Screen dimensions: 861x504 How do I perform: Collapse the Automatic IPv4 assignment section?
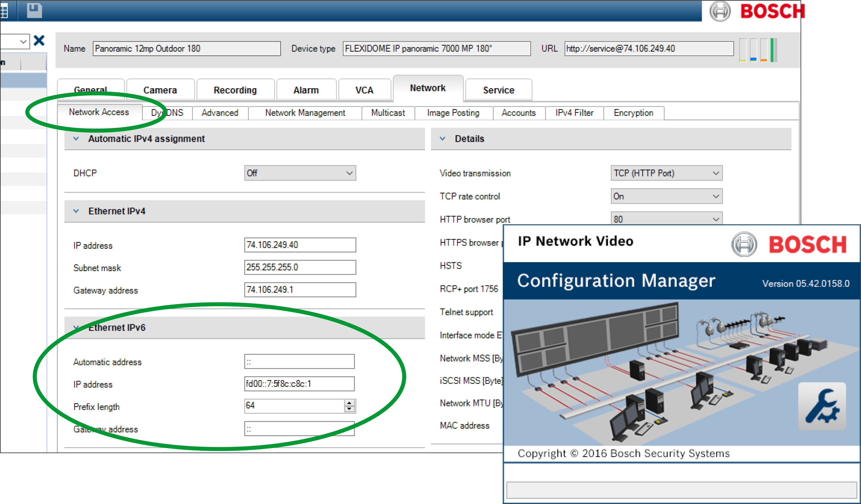[x=76, y=139]
